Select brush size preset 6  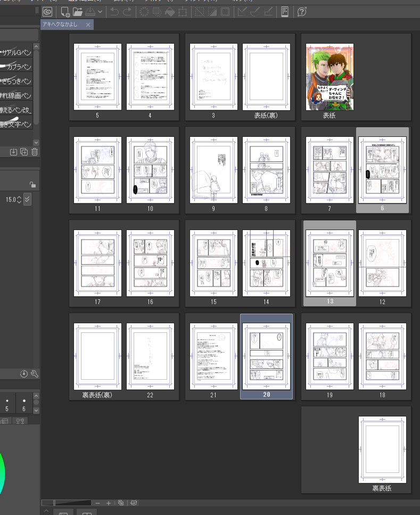[23, 404]
